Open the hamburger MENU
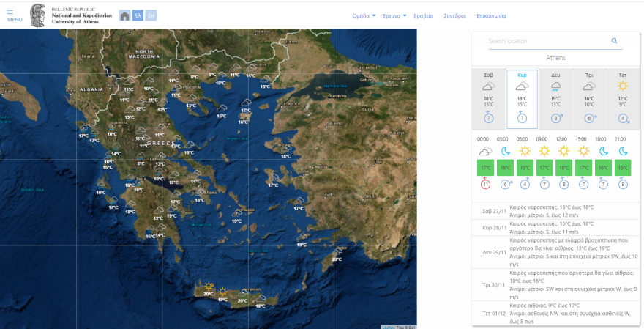This screenshot has height=329, width=644. [15, 16]
